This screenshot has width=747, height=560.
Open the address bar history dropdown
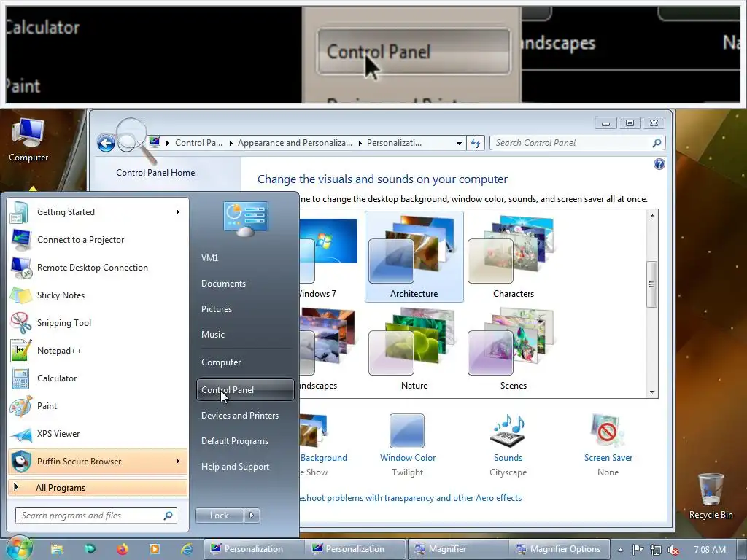coord(459,143)
